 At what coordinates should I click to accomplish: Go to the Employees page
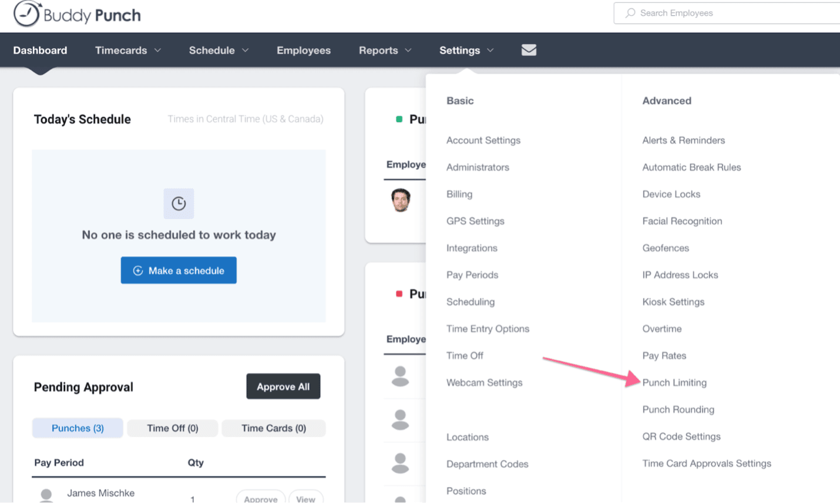click(304, 51)
